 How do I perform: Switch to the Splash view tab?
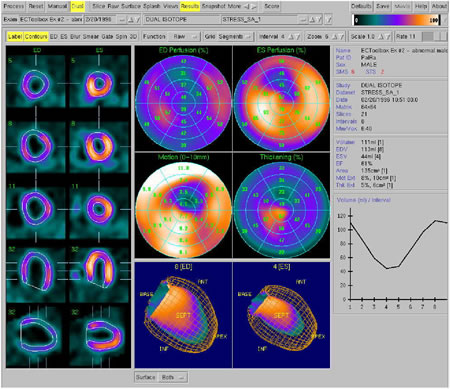coord(152,6)
